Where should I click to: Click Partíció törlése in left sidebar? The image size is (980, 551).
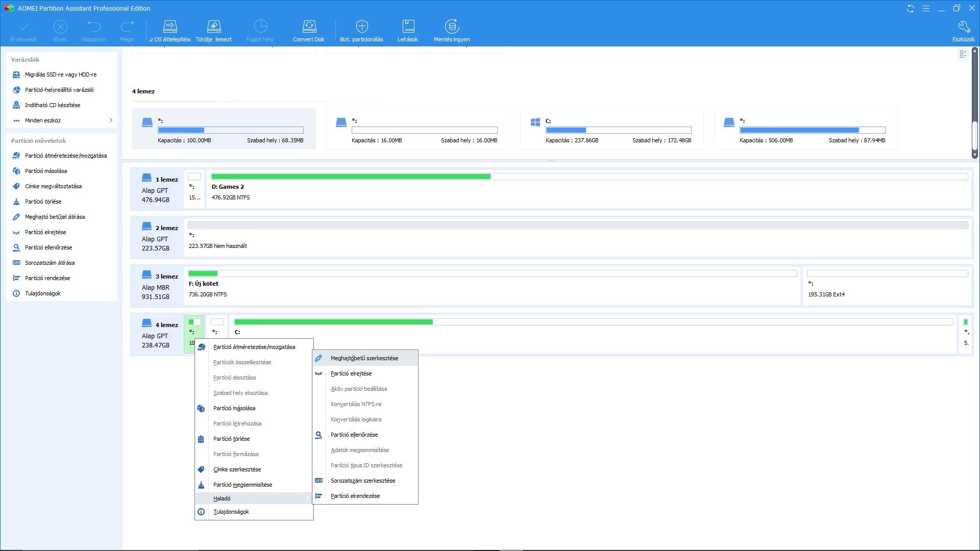click(x=43, y=202)
